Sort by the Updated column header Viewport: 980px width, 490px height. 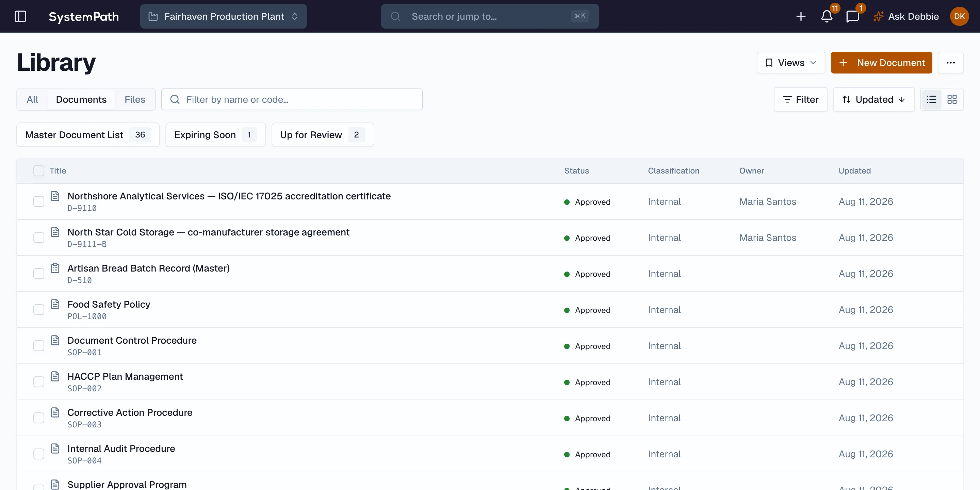tap(854, 171)
